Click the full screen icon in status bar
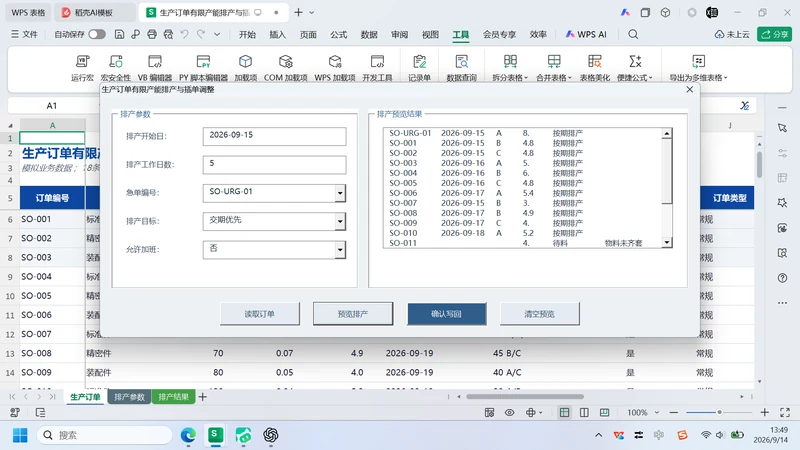The image size is (800, 450). (x=785, y=412)
